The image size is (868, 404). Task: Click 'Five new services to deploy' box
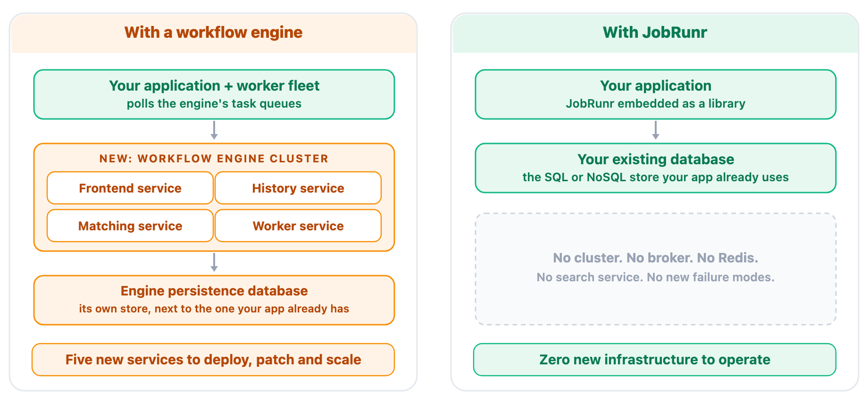213,360
